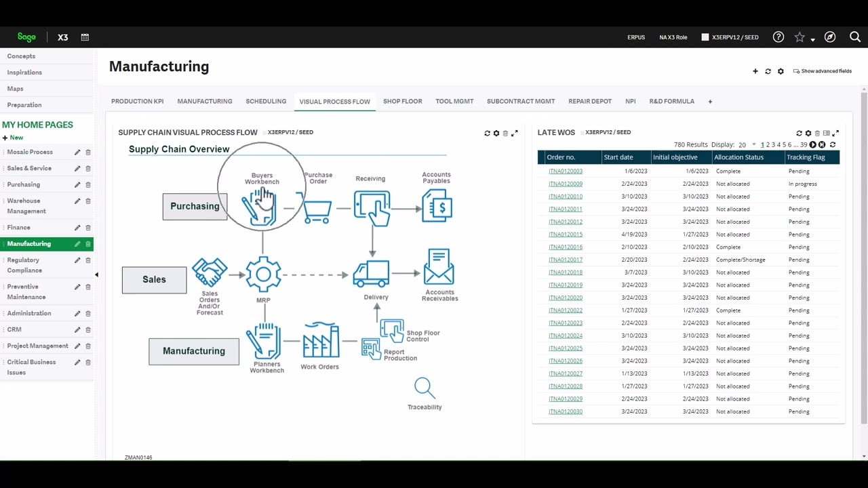This screenshot has height=488, width=868.
Task: Click the MRP gear icon
Action: point(263,274)
